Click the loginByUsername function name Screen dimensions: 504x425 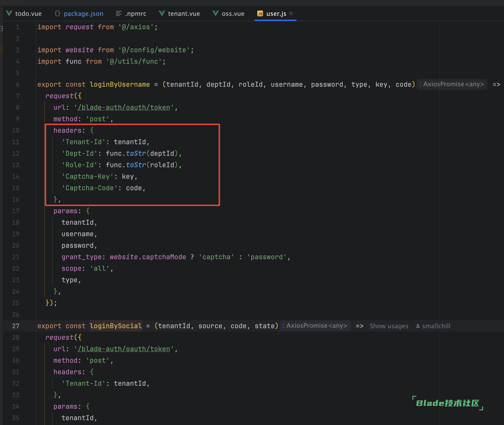pyautogui.click(x=120, y=84)
